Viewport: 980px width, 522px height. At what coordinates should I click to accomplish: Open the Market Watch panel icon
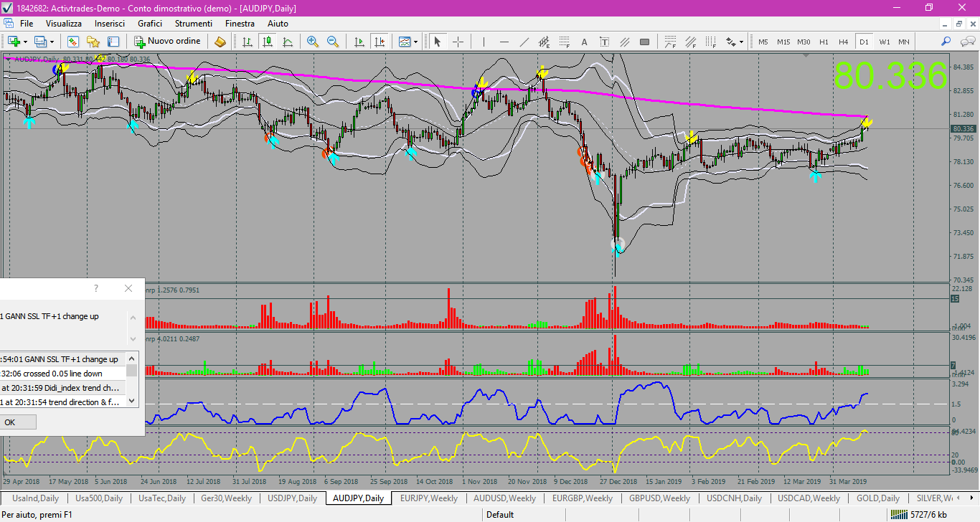(73, 42)
